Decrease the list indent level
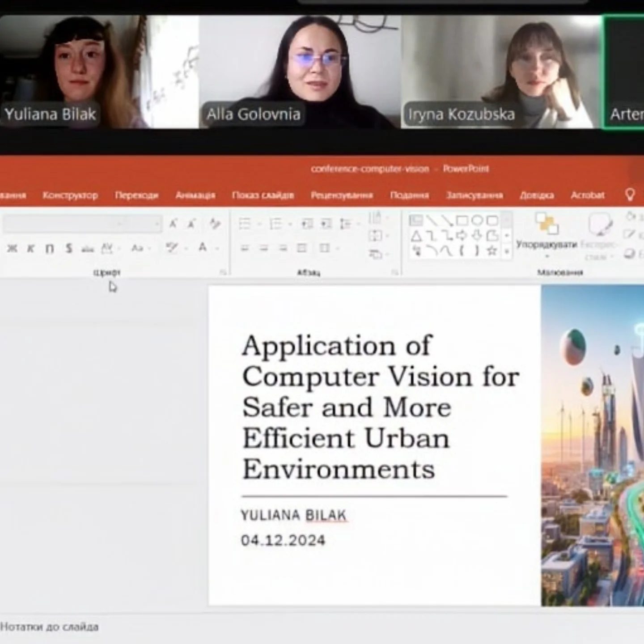The image size is (644, 644). pos(307,224)
